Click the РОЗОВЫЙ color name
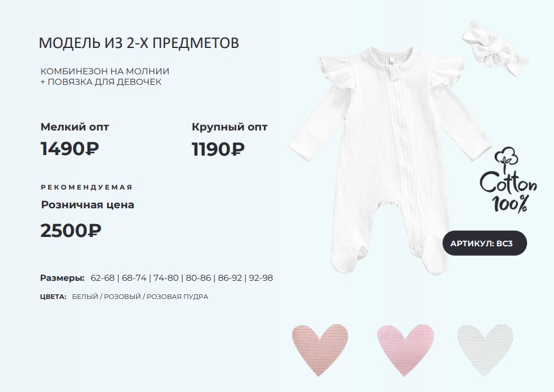Screen dimensions: 554x392 122,297
